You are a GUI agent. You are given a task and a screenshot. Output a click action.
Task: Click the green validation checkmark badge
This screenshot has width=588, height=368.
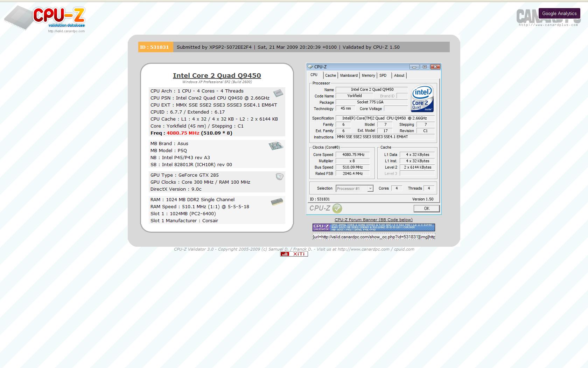(x=337, y=209)
